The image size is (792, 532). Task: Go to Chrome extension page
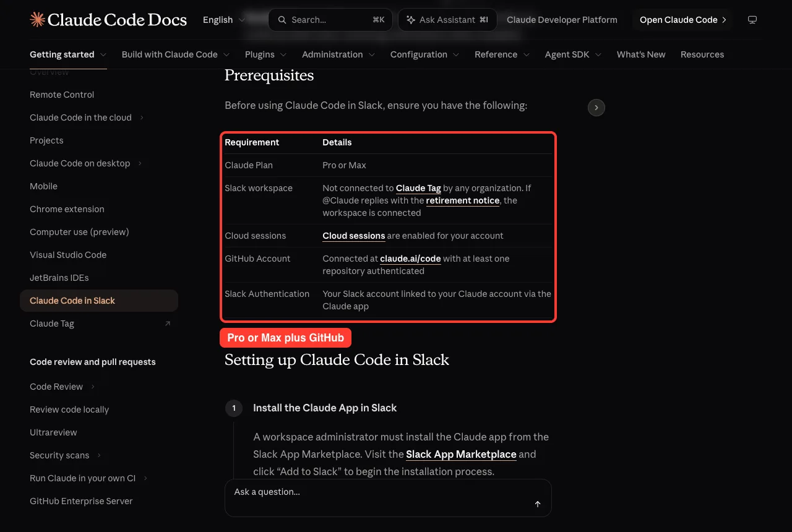point(67,209)
